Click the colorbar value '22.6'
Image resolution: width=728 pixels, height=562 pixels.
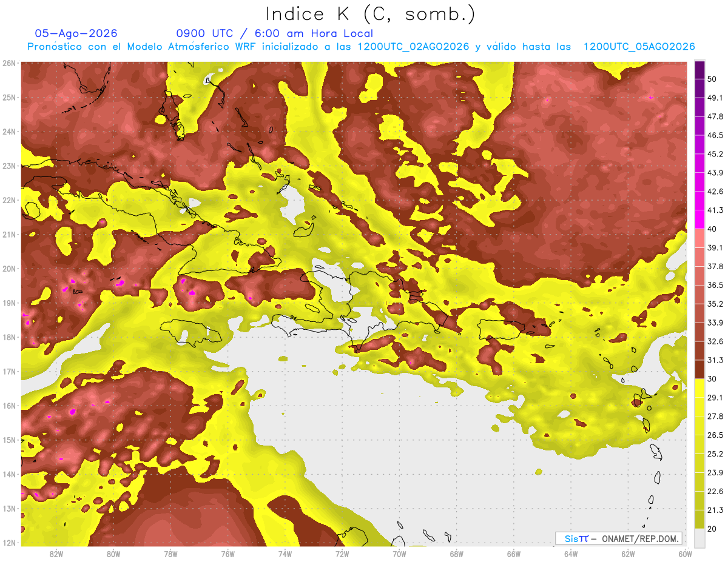[715, 491]
